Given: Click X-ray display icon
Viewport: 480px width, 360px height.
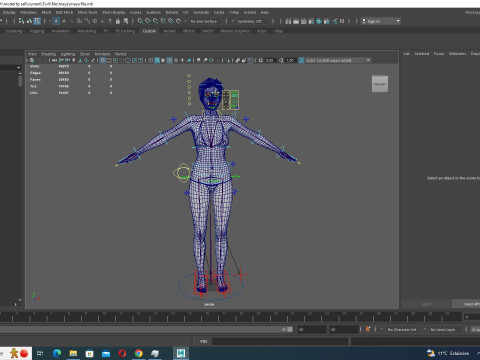Looking at the screenshot, I should [x=238, y=60].
